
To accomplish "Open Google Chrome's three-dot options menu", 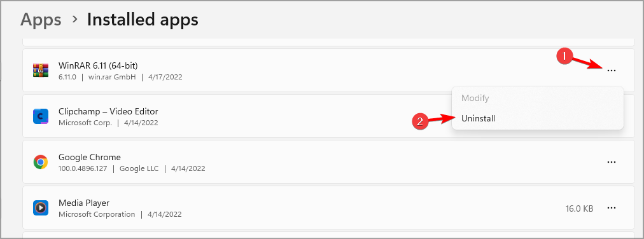I will [x=611, y=162].
